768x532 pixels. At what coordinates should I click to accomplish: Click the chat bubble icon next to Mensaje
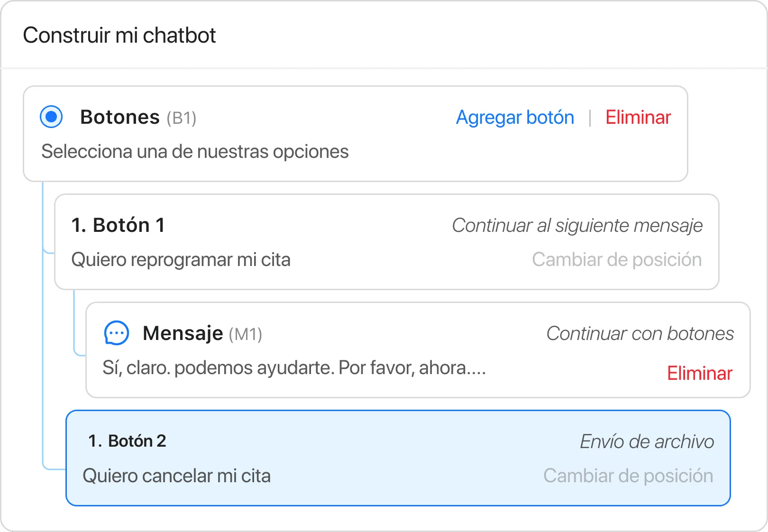click(116, 333)
